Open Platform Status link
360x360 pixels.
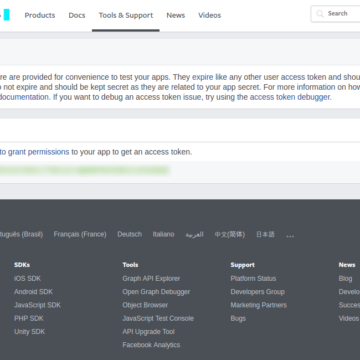coord(253,278)
